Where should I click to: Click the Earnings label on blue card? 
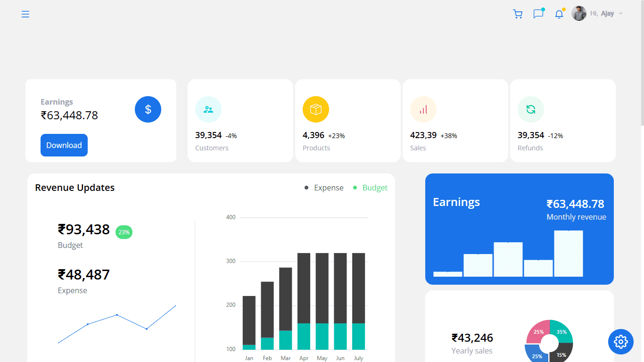click(x=456, y=202)
